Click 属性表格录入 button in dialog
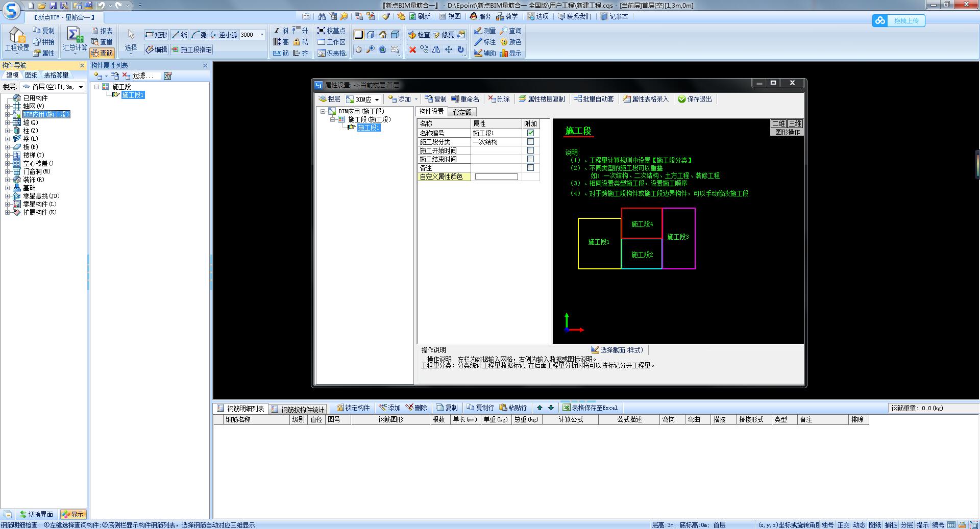980x529 pixels. click(x=646, y=99)
